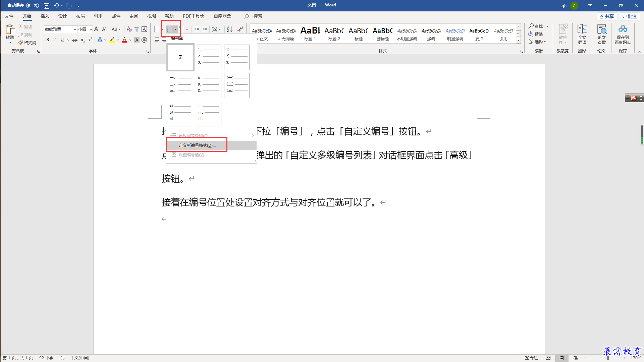Switch to Print Layout view in status bar

click(561, 358)
